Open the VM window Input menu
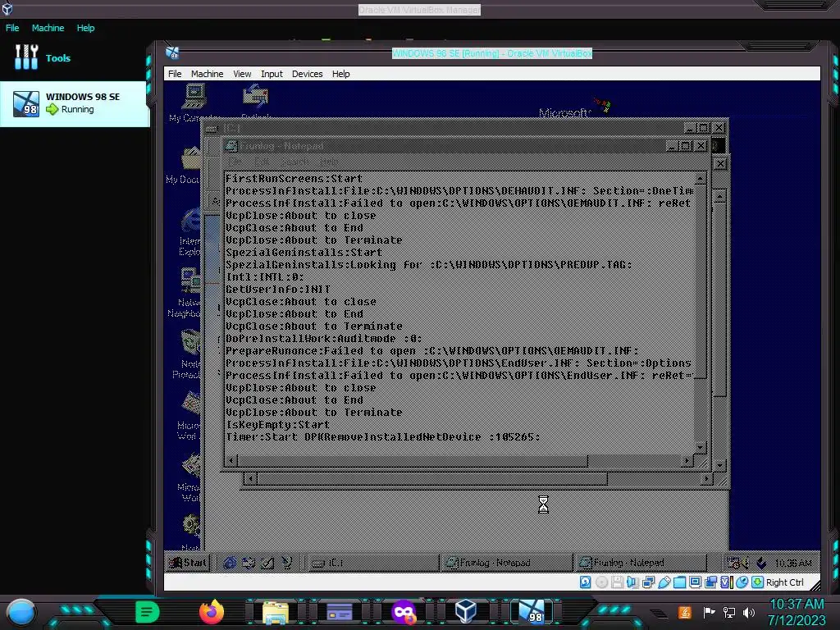The width and height of the screenshot is (840, 630). pyautogui.click(x=272, y=74)
